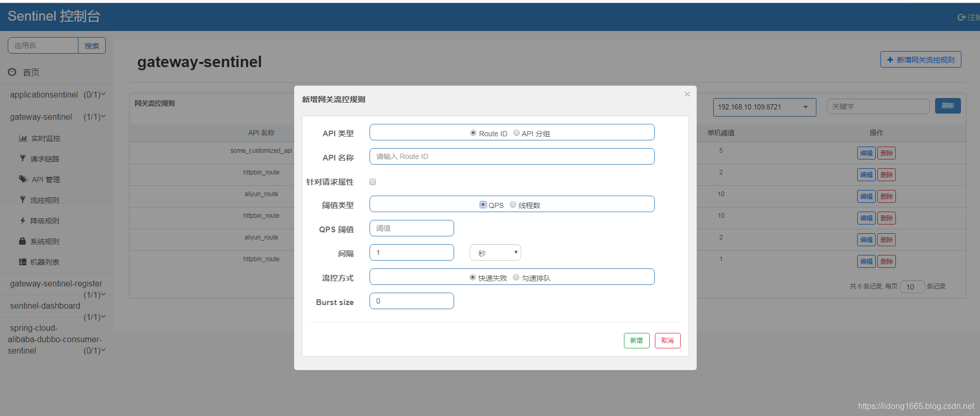Click 删除 in the some_customized_api row

tap(887, 153)
